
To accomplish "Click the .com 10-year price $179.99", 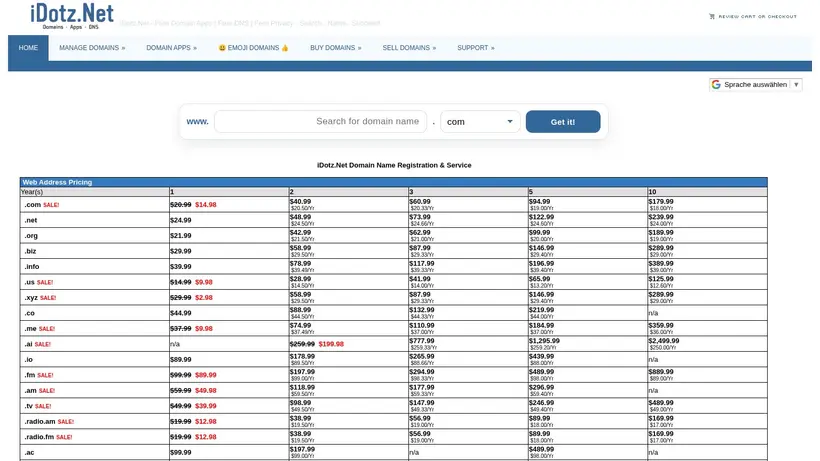I will click(661, 201).
